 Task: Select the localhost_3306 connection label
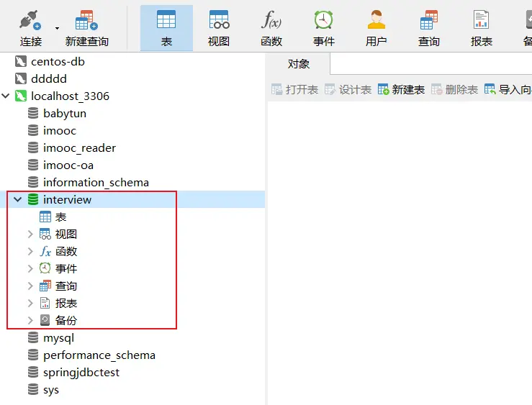[x=71, y=96]
